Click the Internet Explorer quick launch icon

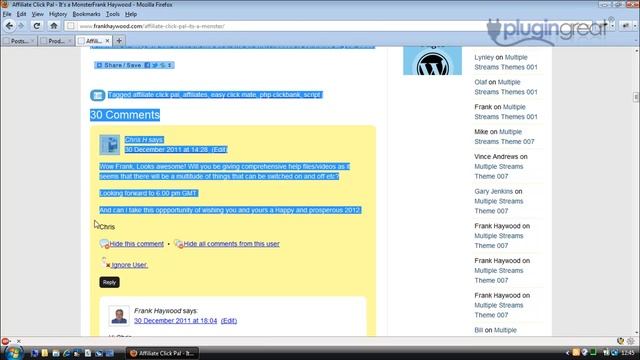pos(66,353)
